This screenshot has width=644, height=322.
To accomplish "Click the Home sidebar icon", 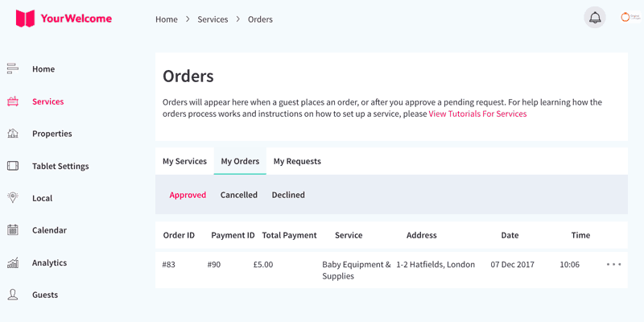I will 13,69.
